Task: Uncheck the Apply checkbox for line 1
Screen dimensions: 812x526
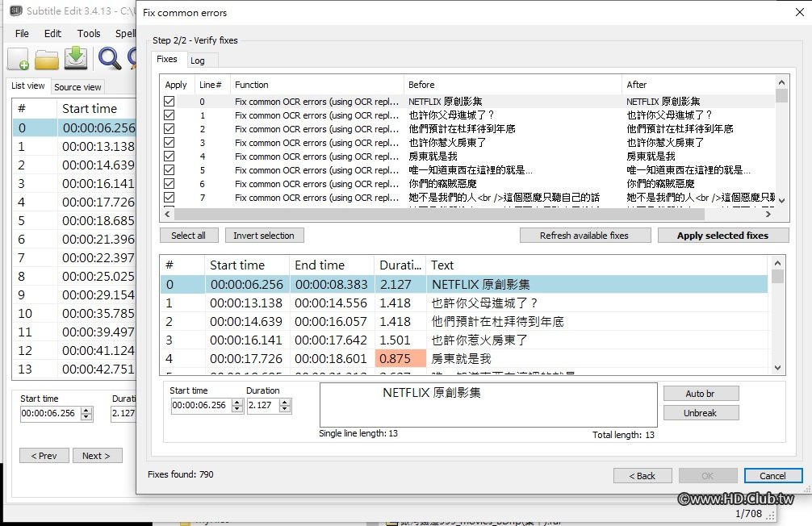Action: pos(170,115)
